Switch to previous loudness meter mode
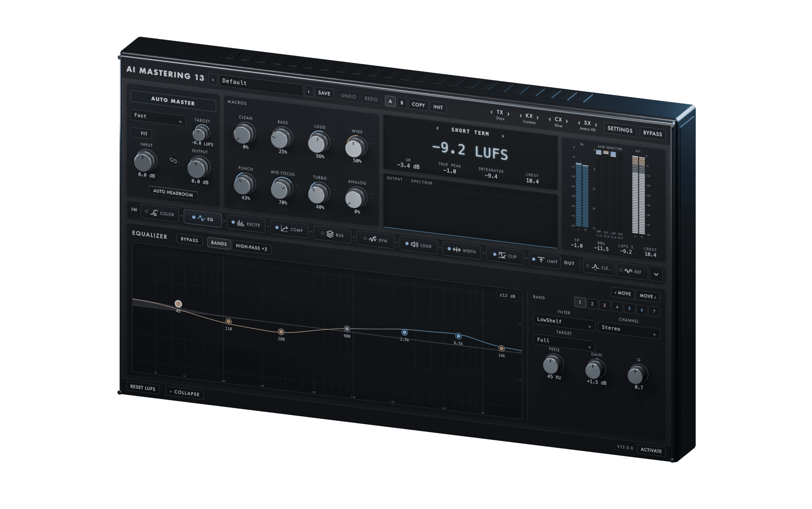812x509 pixels. point(438,128)
